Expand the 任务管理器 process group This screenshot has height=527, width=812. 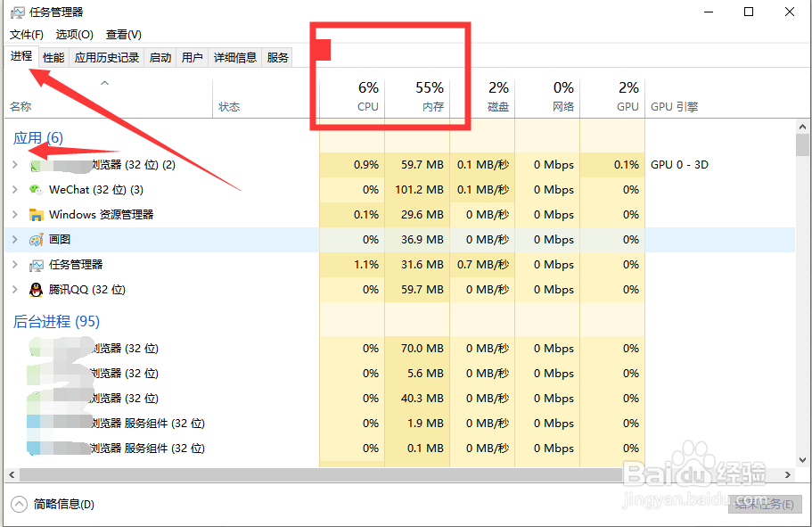click(15, 265)
